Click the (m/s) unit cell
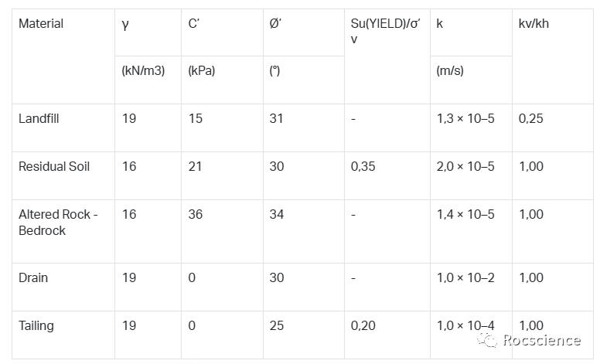Image resolution: width=600 pixels, height=364 pixels. [449, 71]
